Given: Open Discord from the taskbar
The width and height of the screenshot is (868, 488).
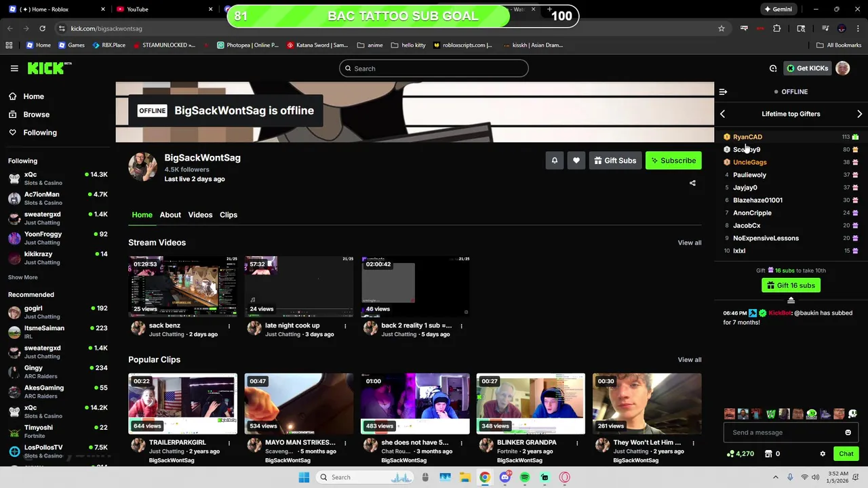Looking at the screenshot, I should point(505,477).
